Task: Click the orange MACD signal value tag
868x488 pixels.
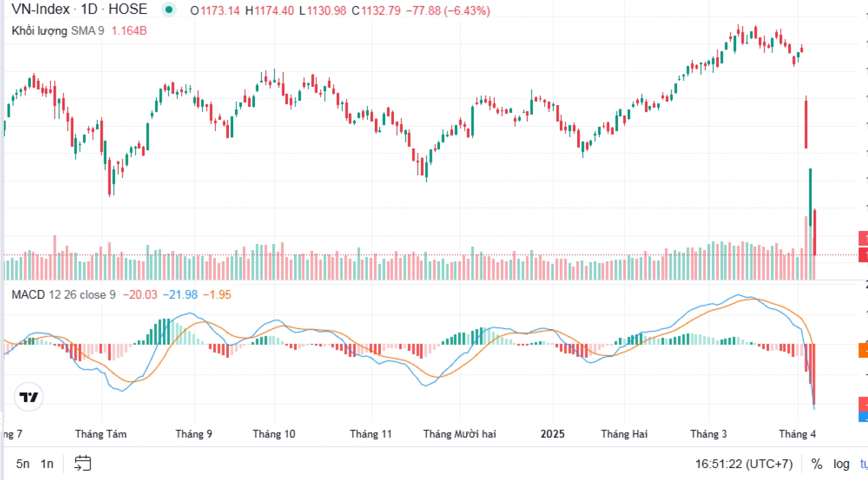Action: pos(863,350)
